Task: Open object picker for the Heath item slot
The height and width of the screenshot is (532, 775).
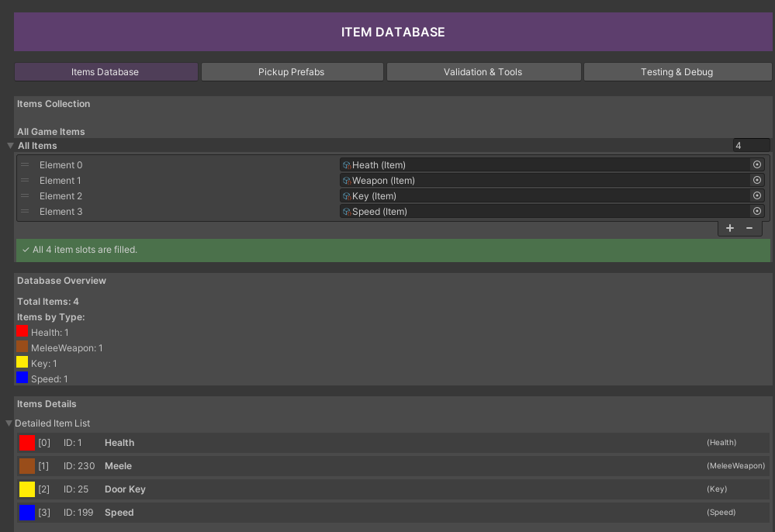Action: click(756, 164)
